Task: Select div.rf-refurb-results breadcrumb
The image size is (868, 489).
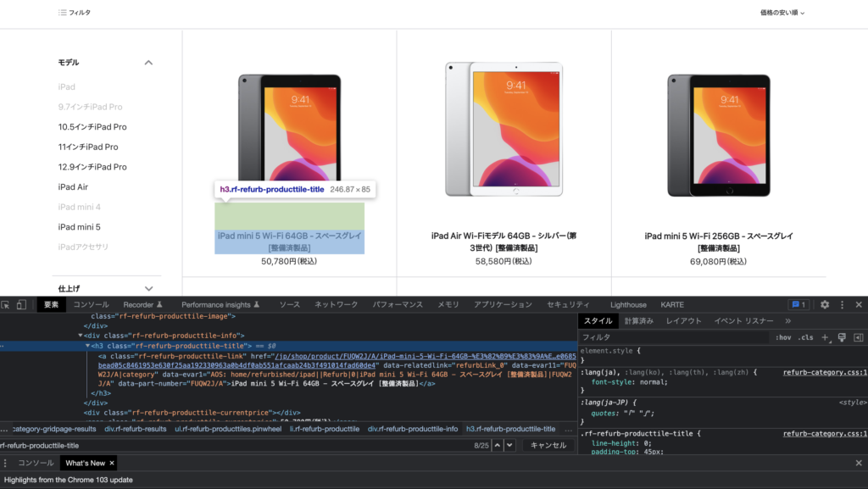Action: (136, 430)
